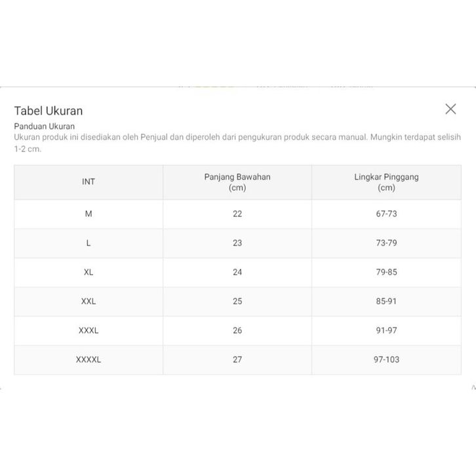The height and width of the screenshot is (476, 476).
Task: Click the XXXXL size cell
Action: [89, 359]
